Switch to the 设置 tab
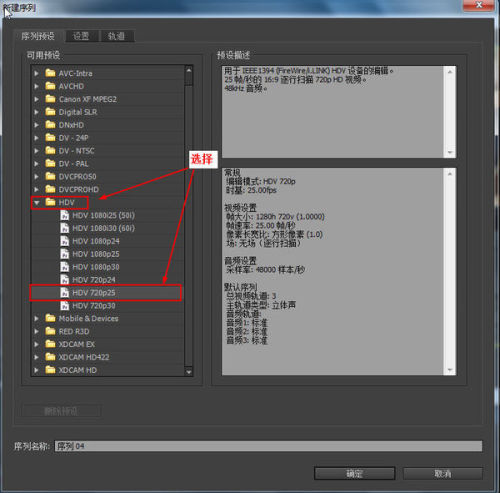500x493 pixels. (x=82, y=36)
